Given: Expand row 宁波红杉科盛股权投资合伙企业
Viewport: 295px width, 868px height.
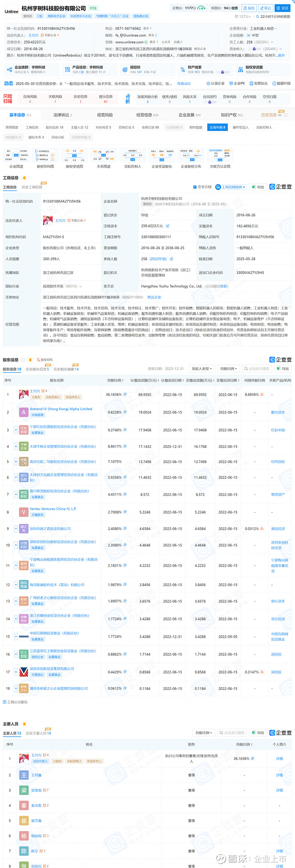Looking at the screenshot, I should tap(16, 430).
